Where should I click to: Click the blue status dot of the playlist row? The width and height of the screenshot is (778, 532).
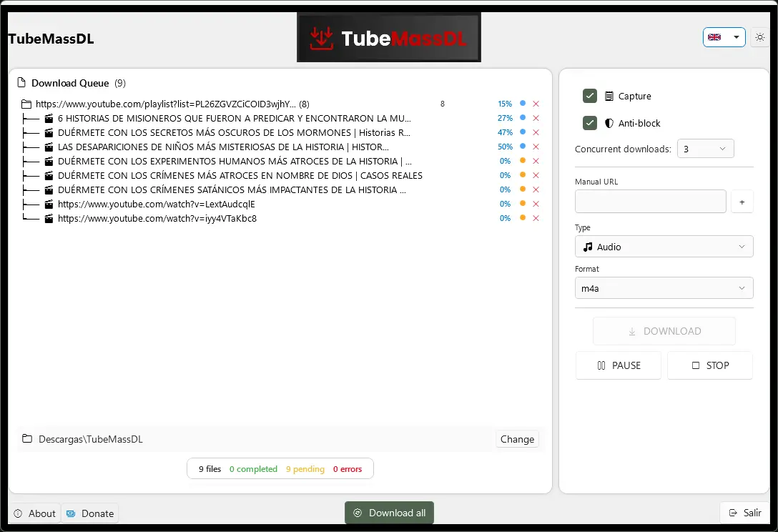pyautogui.click(x=523, y=103)
